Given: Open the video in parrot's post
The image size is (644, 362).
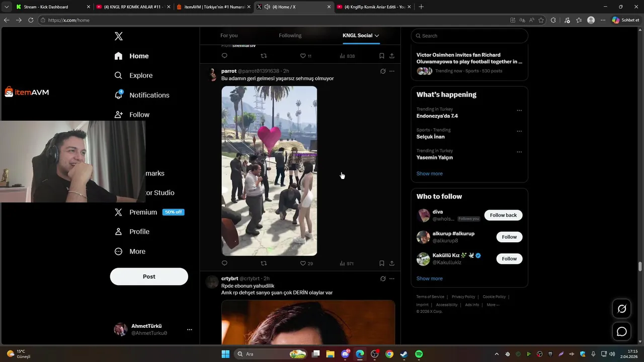Looking at the screenshot, I should 269,171.
